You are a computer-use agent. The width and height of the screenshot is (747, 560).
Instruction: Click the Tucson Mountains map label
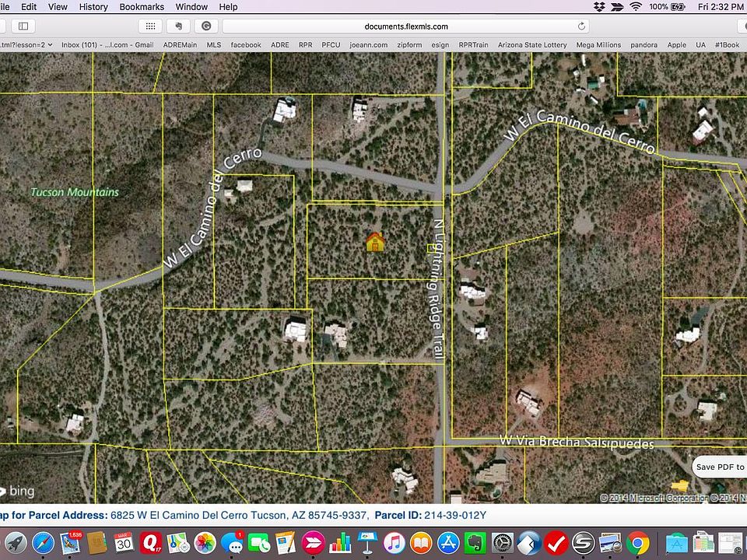click(75, 192)
